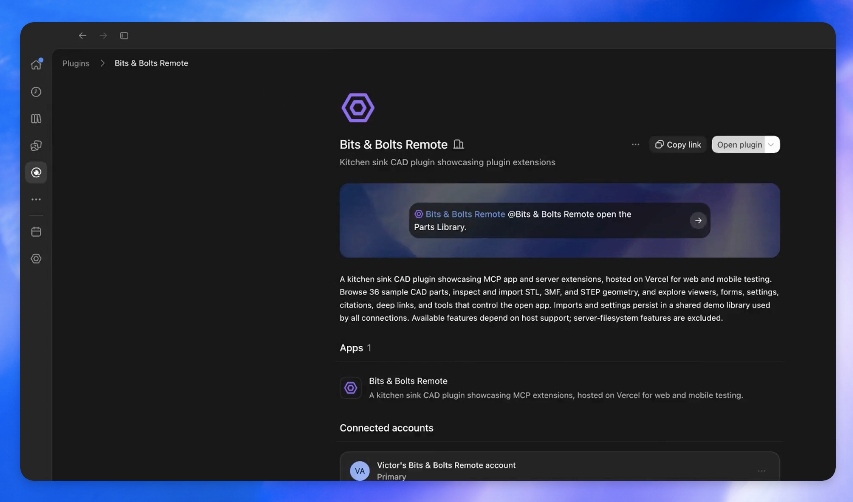Image resolution: width=853 pixels, height=502 pixels.
Task: Select the Bits & Bolts Remote breadcrumb
Action: pyautogui.click(x=151, y=63)
